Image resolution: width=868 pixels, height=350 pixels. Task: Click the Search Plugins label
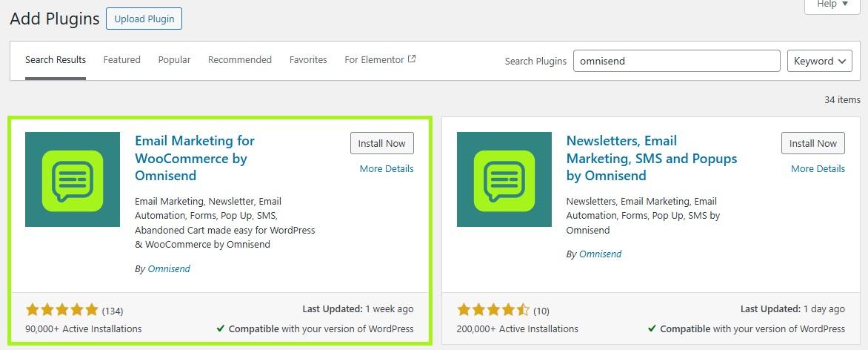pos(536,61)
